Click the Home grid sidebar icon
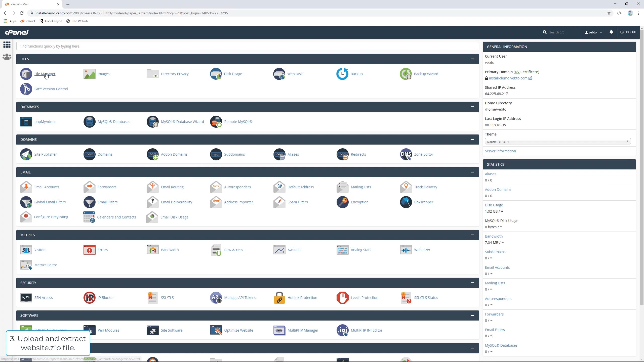This screenshot has width=644, height=362. tap(7, 45)
